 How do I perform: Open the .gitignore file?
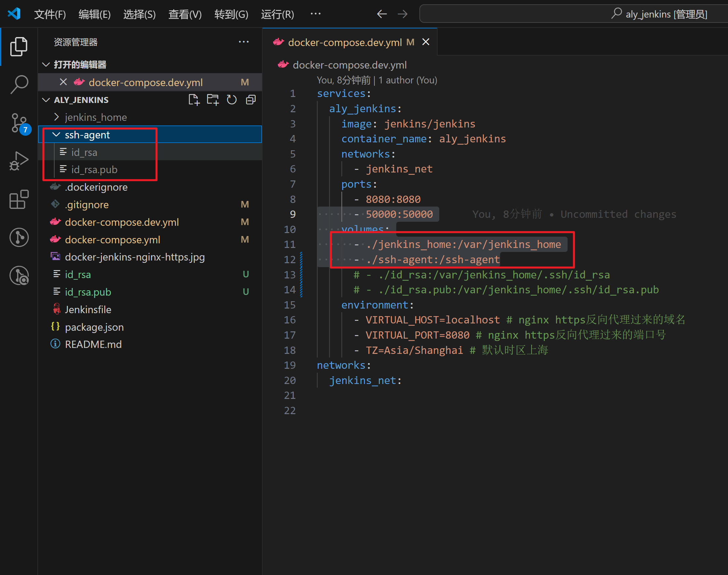150,205
